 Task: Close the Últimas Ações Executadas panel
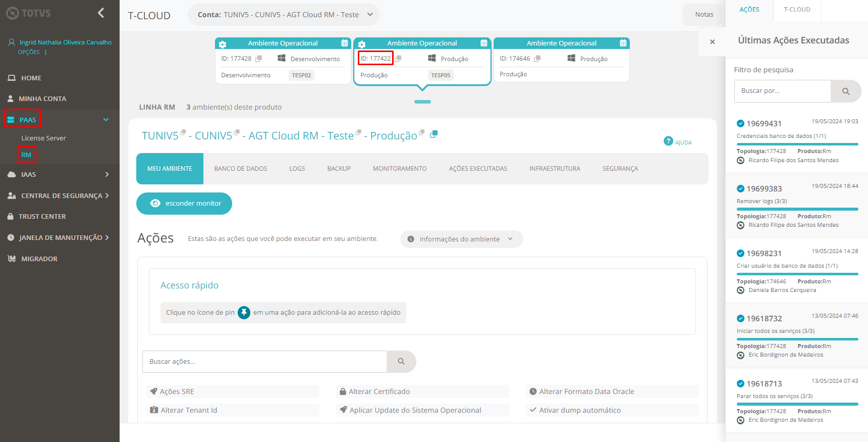(x=712, y=41)
